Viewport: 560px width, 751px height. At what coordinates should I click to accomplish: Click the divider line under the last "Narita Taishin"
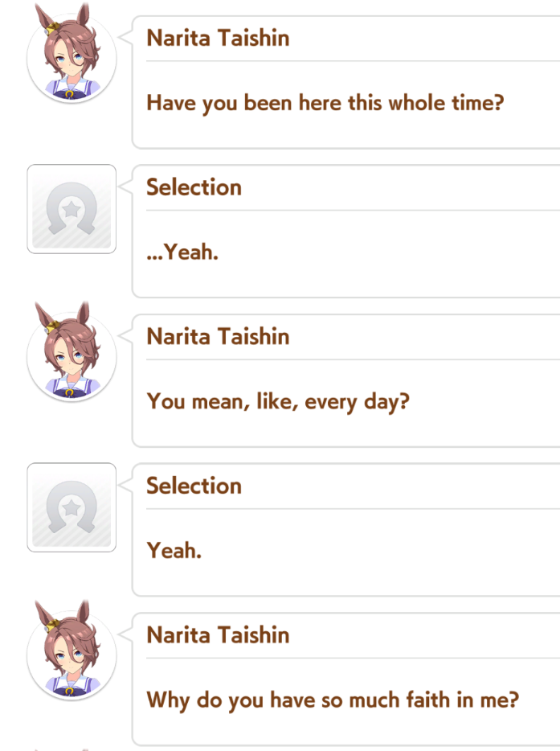pos(353,658)
